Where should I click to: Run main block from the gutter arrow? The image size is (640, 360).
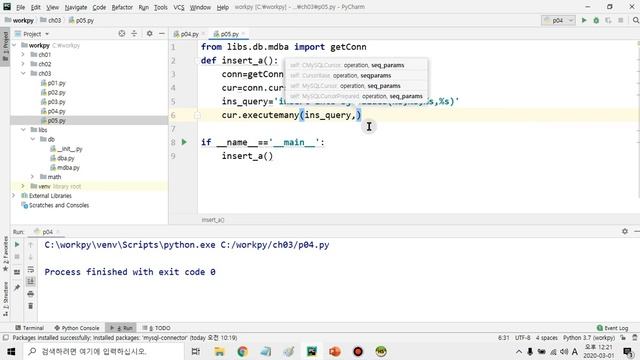coord(184,142)
